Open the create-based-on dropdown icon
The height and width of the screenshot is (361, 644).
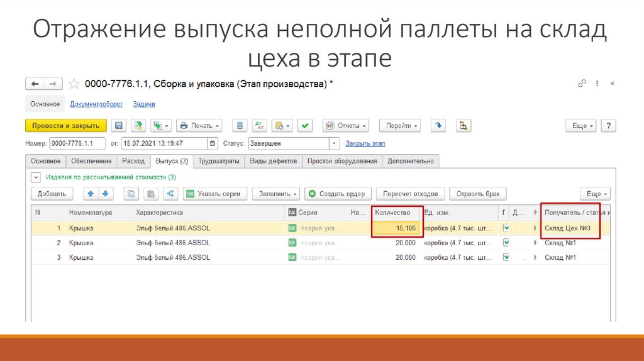162,126
